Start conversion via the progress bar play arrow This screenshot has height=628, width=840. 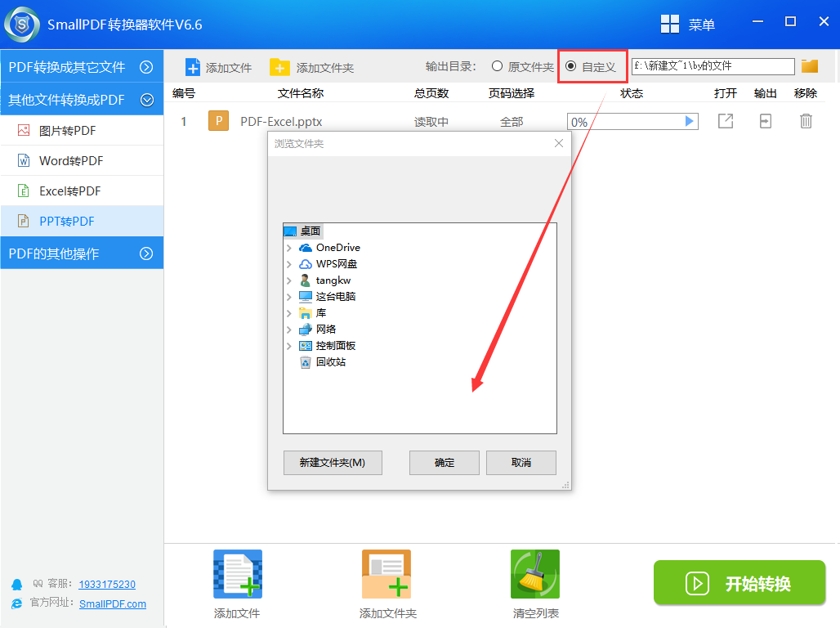click(690, 121)
